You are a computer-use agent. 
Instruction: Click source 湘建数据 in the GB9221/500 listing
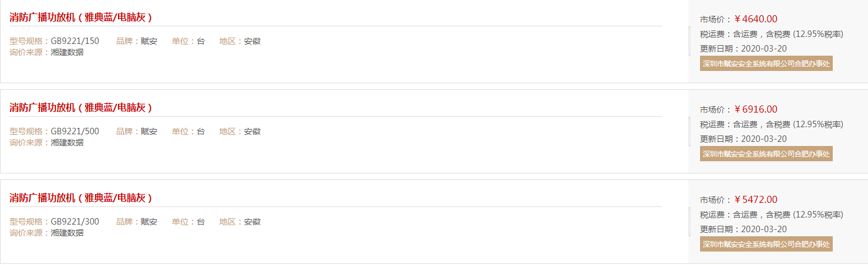[x=67, y=142]
